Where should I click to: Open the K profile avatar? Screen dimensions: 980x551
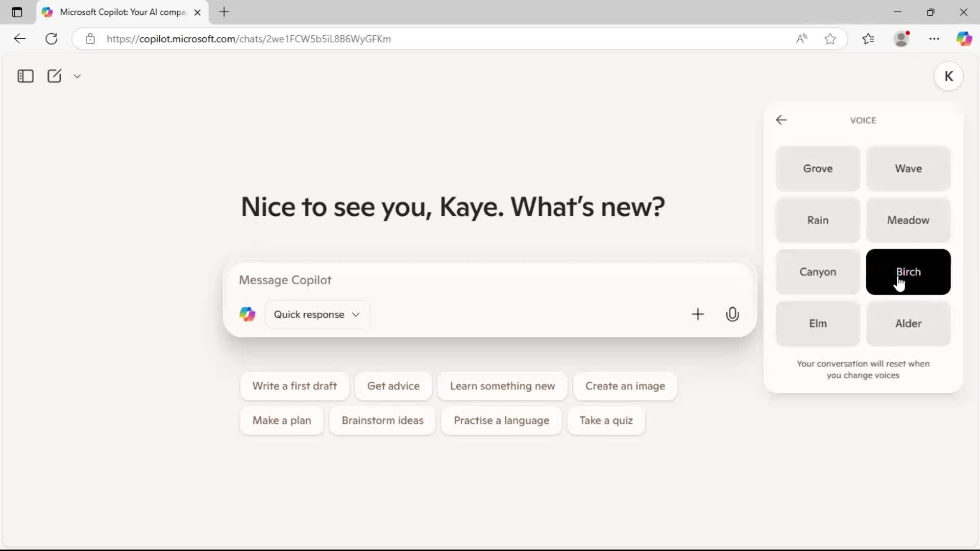pyautogui.click(x=948, y=76)
